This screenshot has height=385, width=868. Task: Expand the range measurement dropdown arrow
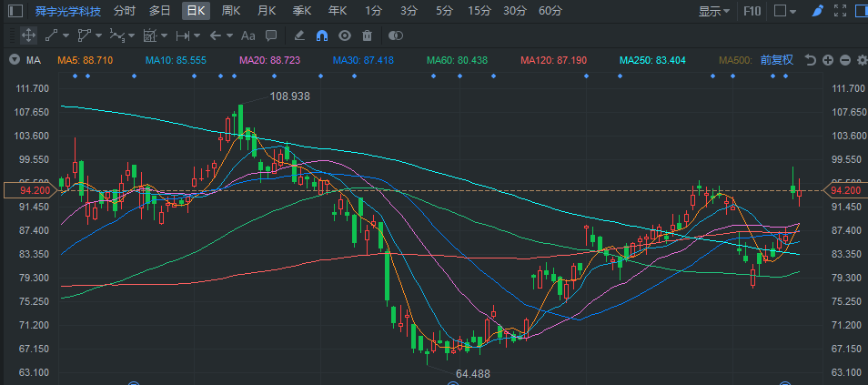[197, 36]
